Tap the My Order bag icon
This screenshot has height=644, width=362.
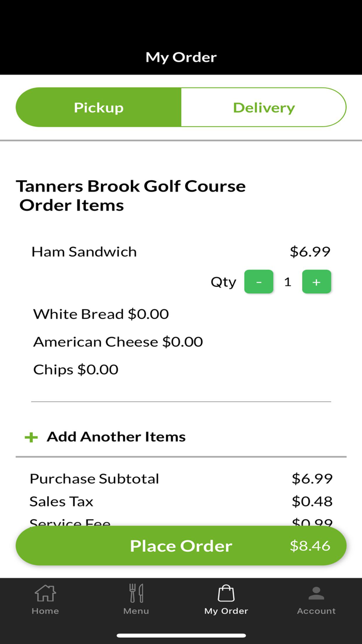coord(226,592)
